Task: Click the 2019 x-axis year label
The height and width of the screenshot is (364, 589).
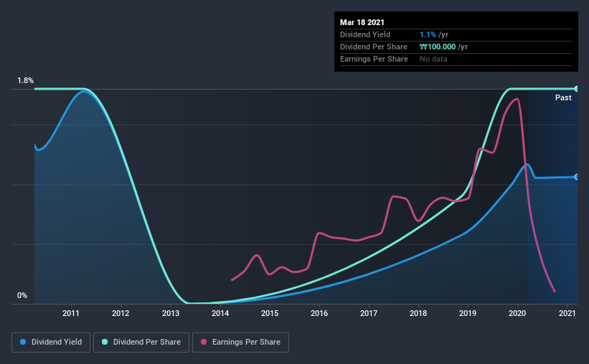Action: point(468,313)
